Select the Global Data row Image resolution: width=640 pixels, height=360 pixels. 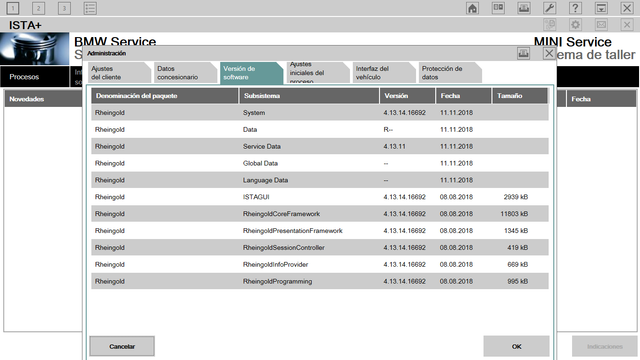[x=320, y=163]
